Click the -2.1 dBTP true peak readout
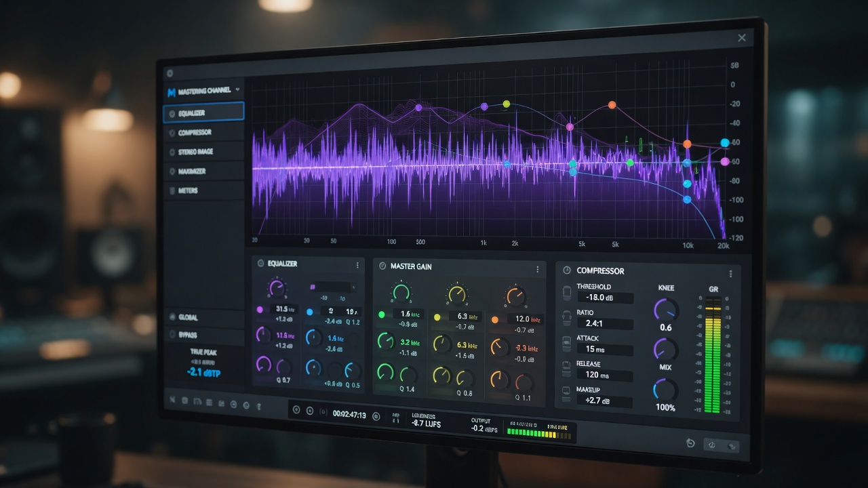Screen dimensions: 868x488 (x=203, y=373)
